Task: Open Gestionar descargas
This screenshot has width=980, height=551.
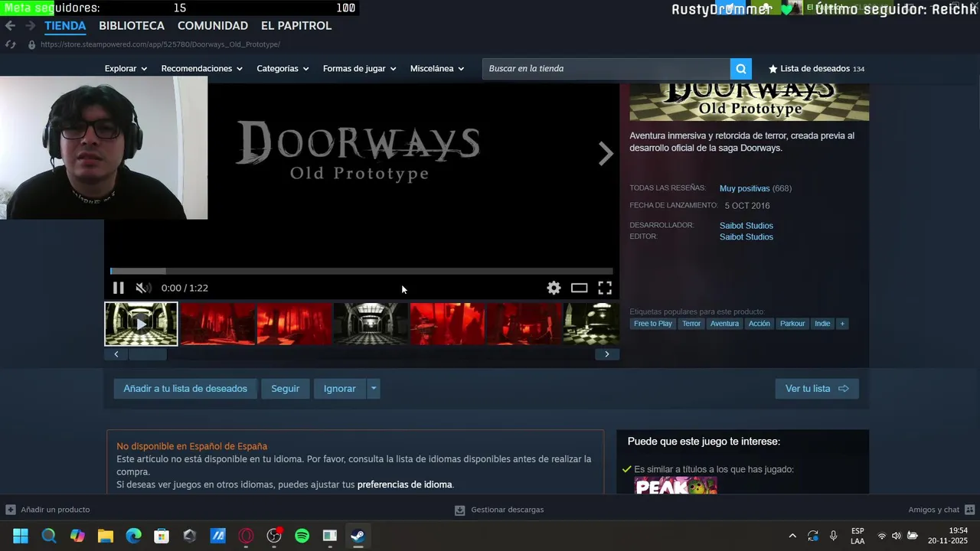Action: pyautogui.click(x=499, y=510)
